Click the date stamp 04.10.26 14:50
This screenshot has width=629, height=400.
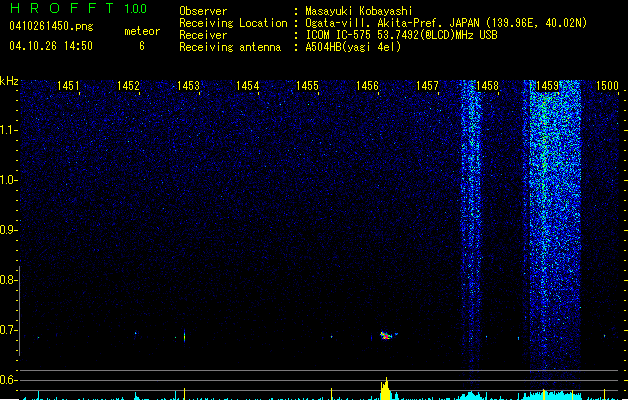[51, 46]
